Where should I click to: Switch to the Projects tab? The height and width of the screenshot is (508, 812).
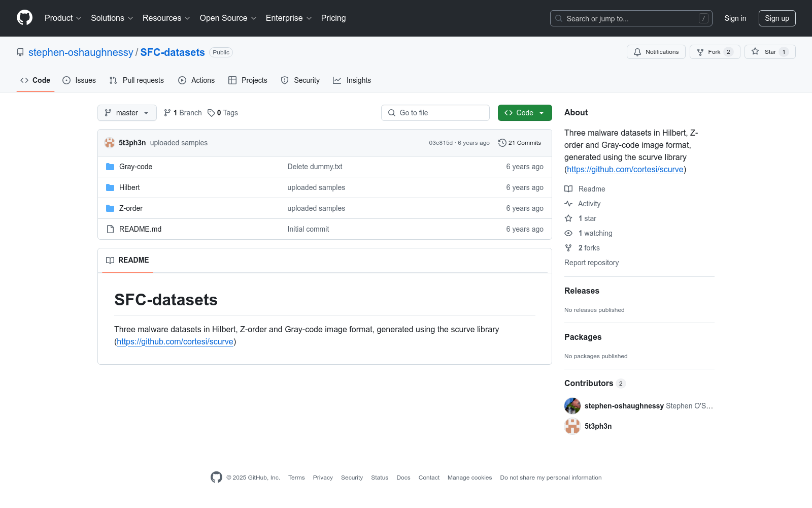(x=248, y=80)
